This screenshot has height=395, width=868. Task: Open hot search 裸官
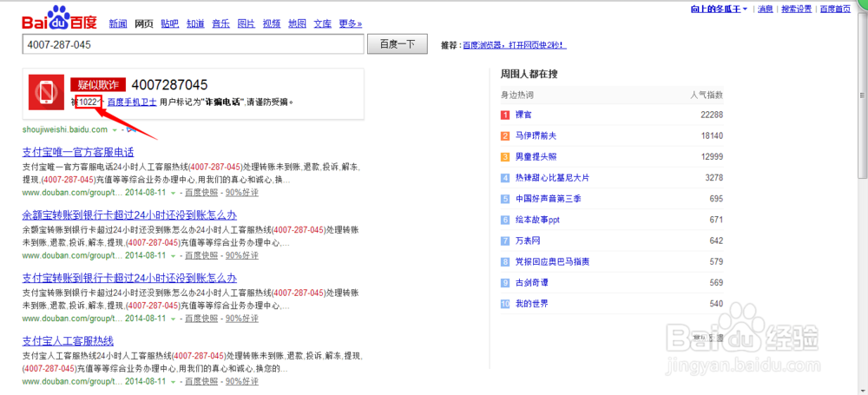(x=523, y=115)
